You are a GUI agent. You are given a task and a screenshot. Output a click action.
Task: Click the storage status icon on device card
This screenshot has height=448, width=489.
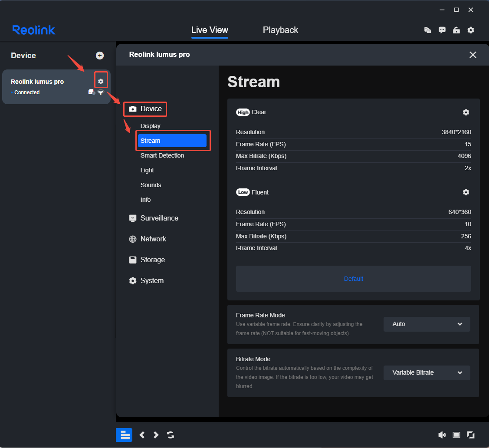point(92,92)
